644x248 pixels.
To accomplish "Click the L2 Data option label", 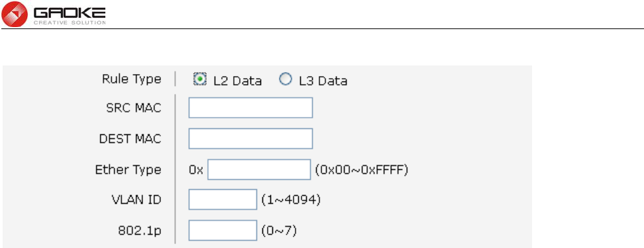I will 237,81.
